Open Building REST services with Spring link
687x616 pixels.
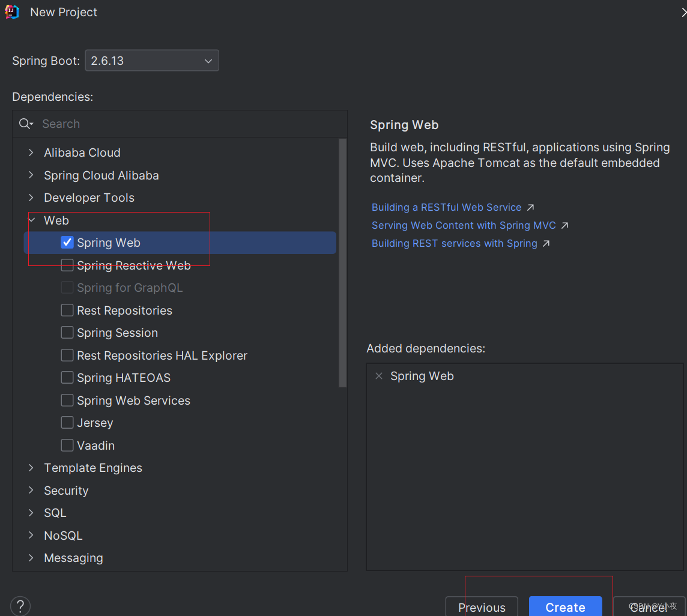(455, 243)
